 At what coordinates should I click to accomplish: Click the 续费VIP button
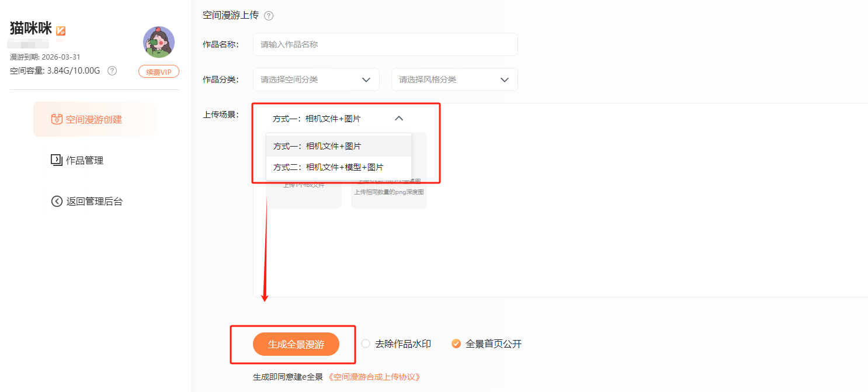159,71
